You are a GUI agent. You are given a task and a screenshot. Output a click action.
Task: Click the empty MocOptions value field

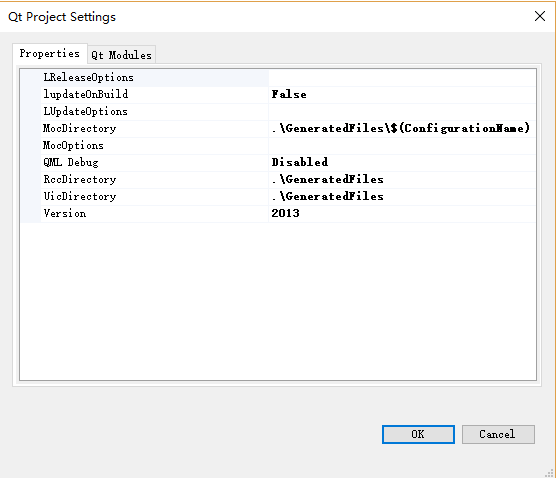[402, 146]
